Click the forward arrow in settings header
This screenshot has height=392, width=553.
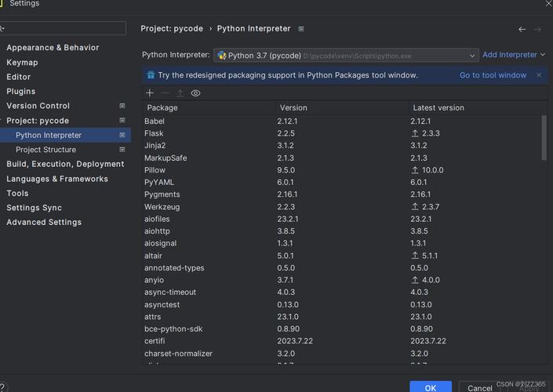[537, 29]
